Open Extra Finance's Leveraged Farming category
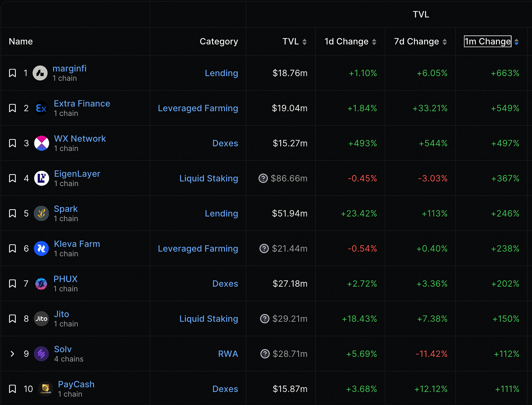532x405 pixels. click(198, 108)
